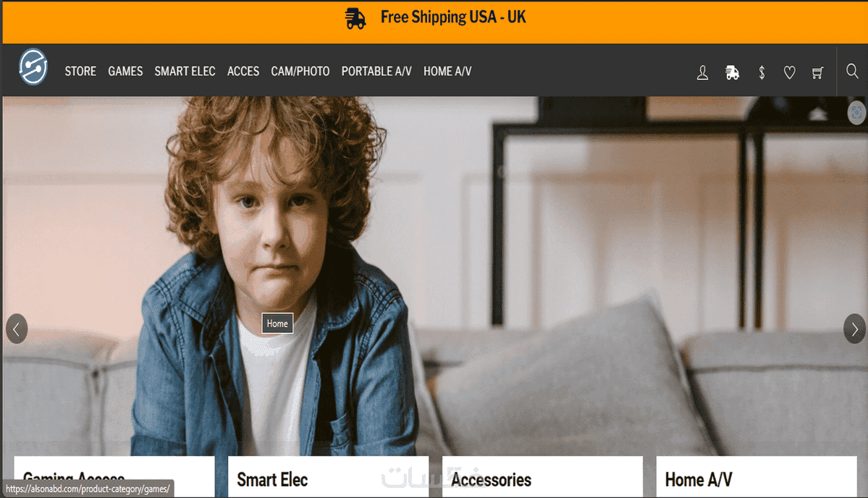Open the GAMES menu item

[x=125, y=72]
